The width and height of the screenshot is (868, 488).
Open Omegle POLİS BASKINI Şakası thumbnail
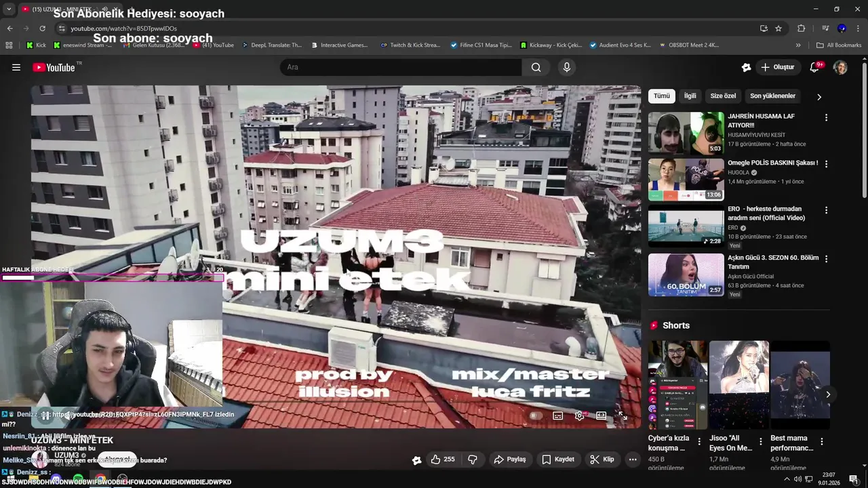pos(686,180)
